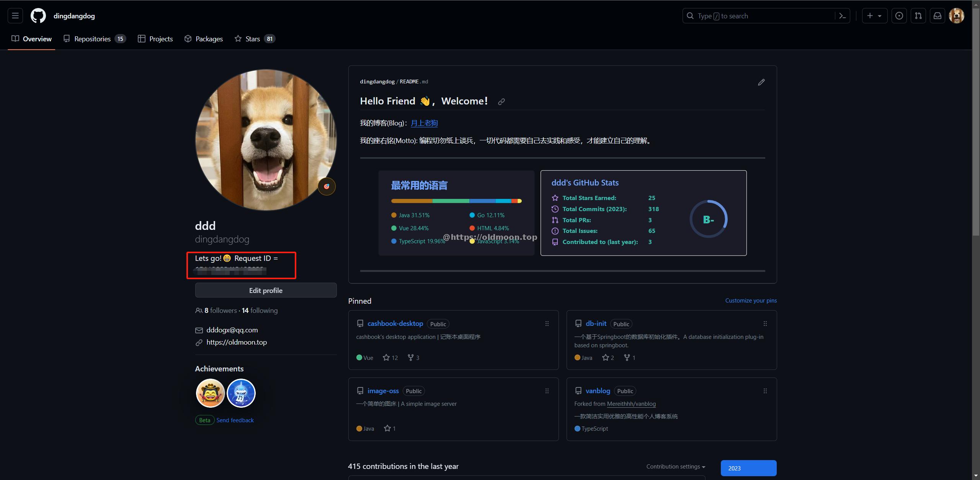Viewport: 980px width, 480px height.
Task: Click the GitHub Octocat logo
Action: 38,16
